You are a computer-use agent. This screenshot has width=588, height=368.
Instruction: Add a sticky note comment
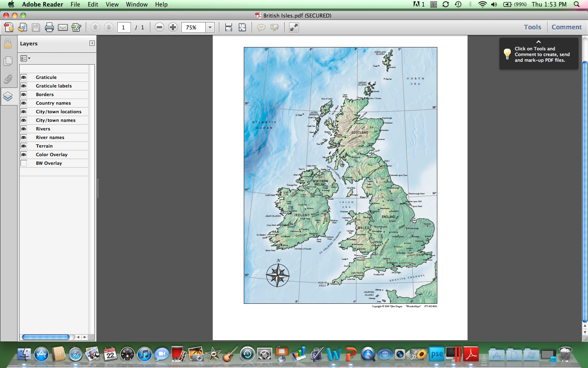tap(261, 27)
